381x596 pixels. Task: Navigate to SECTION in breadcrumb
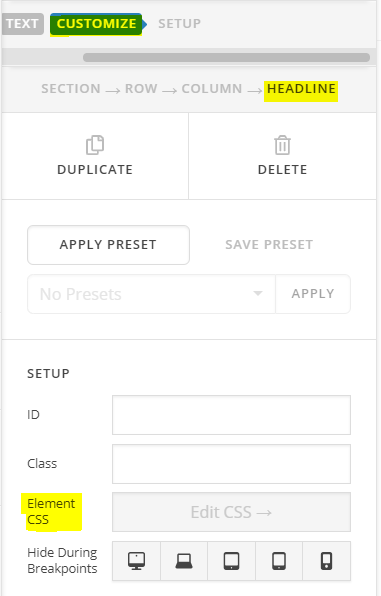71,89
